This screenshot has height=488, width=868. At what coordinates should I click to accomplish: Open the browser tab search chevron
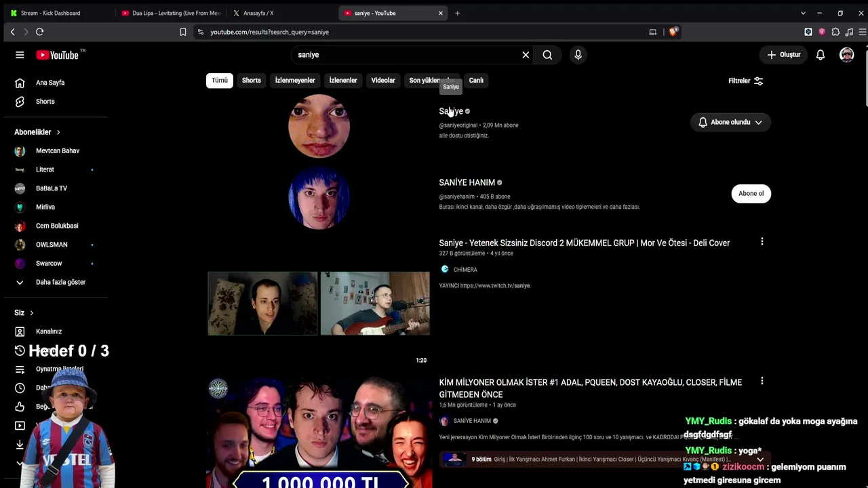pos(803,13)
